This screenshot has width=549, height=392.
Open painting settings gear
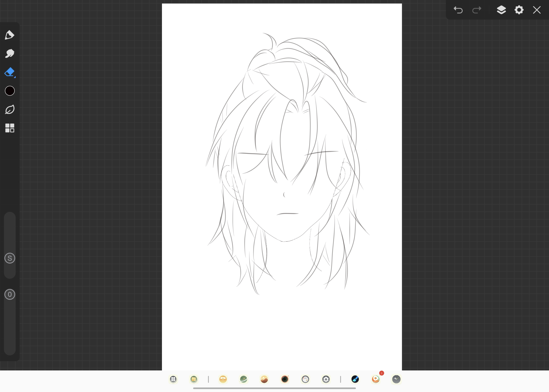click(x=519, y=10)
